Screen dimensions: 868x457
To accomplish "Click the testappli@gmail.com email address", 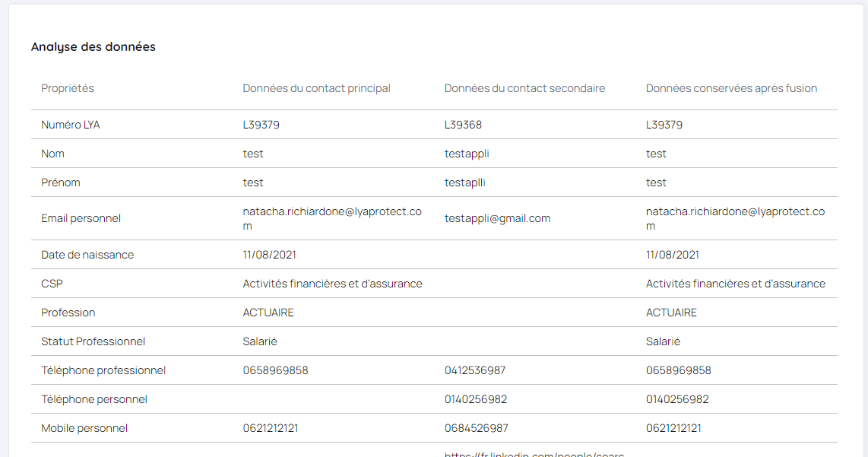I will 497,218.
